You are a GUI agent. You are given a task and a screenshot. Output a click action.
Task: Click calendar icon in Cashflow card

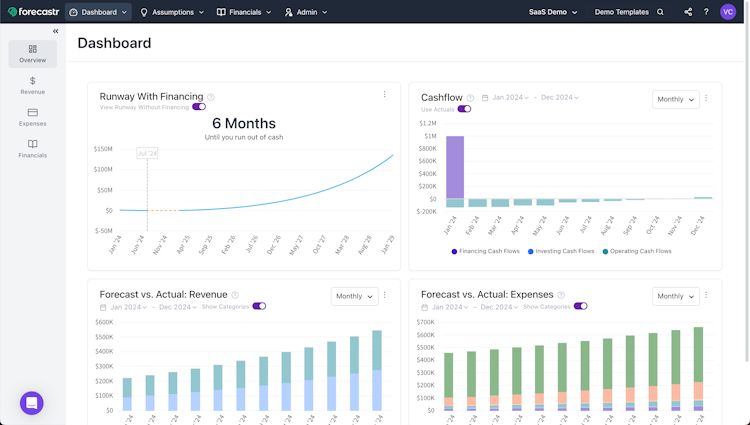(x=485, y=98)
